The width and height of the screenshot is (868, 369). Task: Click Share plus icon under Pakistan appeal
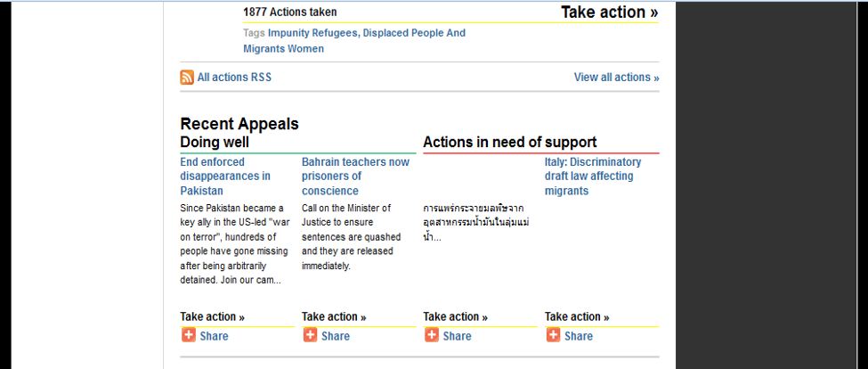[x=189, y=335]
